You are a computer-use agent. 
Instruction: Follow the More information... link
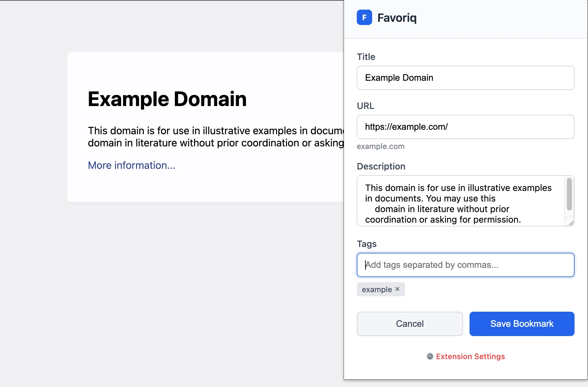[132, 165]
